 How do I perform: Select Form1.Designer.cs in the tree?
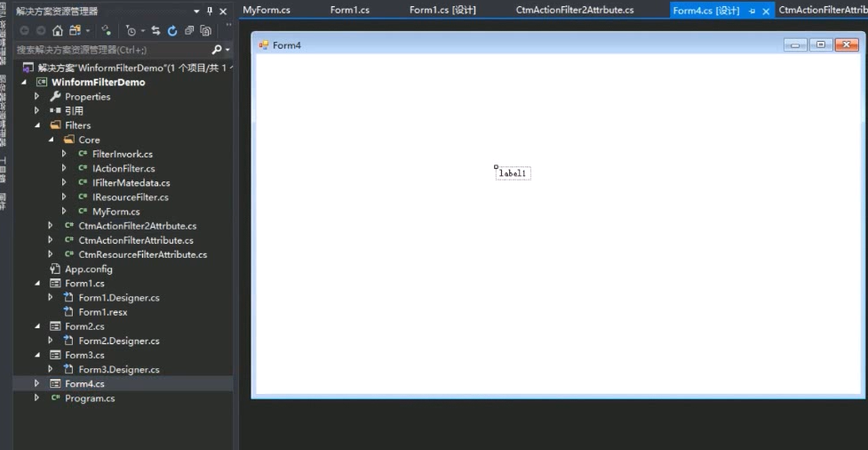[119, 298]
